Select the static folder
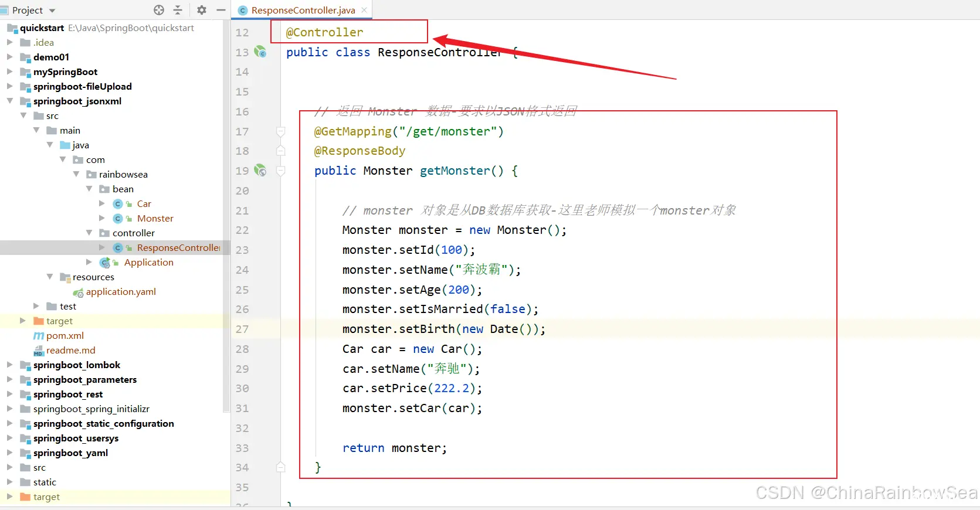980x510 pixels. coord(45,482)
